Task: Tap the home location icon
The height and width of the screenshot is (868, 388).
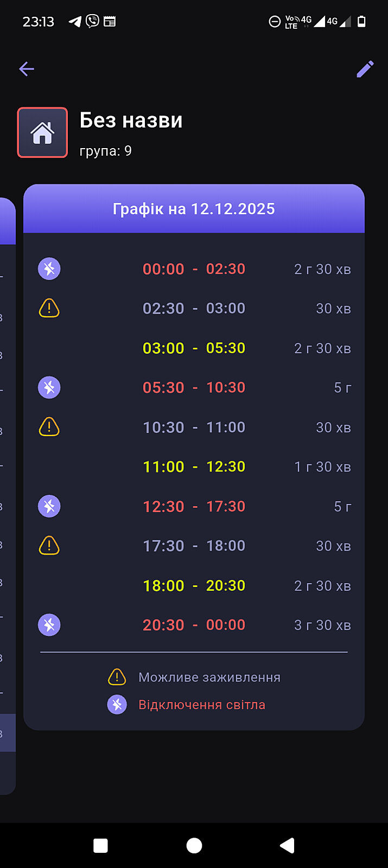Action: 42,132
